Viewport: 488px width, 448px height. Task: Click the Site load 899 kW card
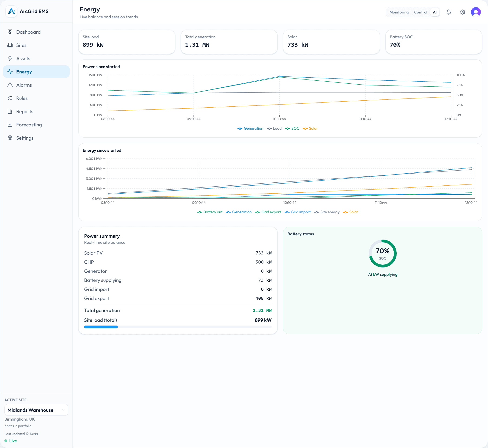[127, 42]
